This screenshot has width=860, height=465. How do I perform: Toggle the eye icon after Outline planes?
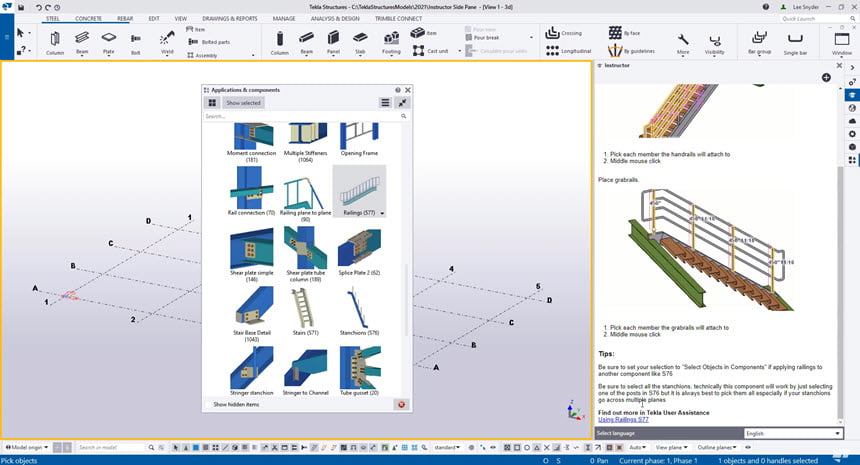[x=748, y=447]
